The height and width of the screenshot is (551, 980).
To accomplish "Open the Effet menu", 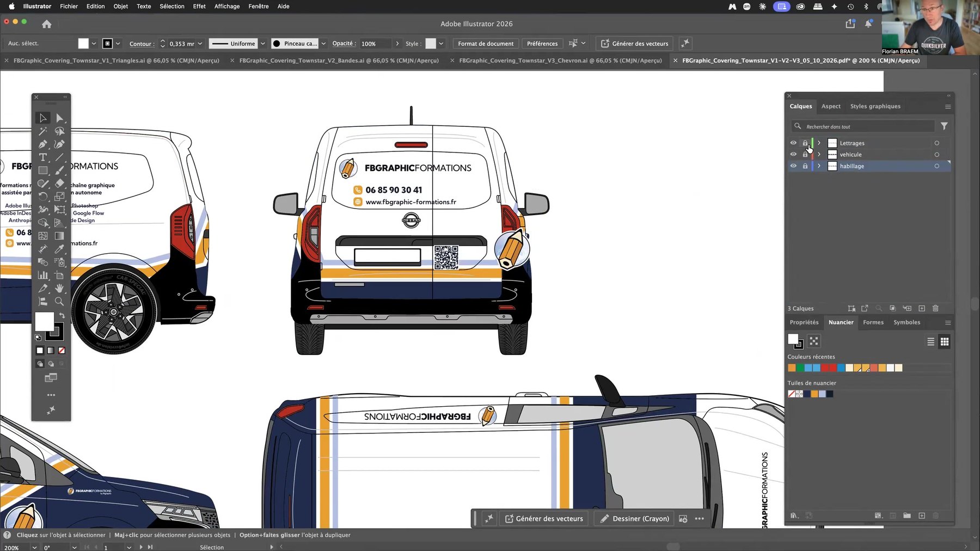I will tap(199, 6).
